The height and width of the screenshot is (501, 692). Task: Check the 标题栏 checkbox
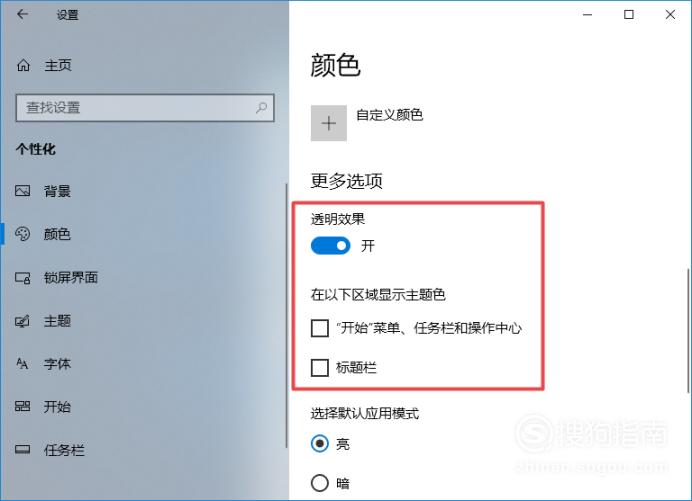coord(320,367)
